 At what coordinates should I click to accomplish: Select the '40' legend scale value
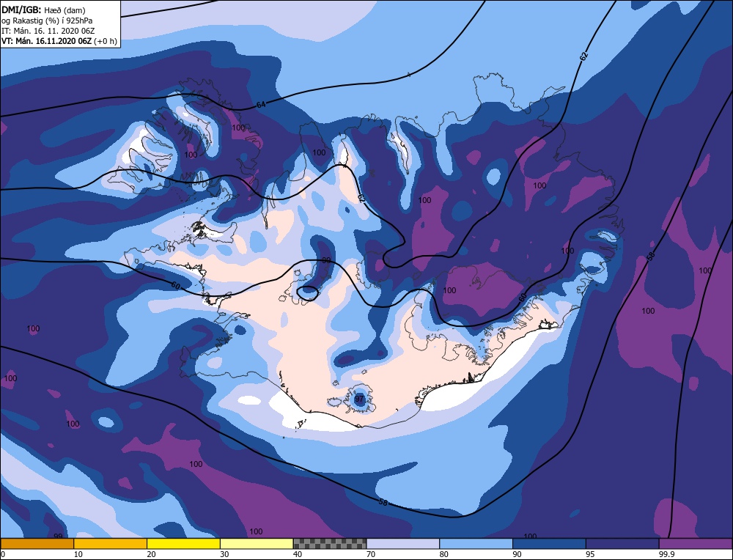pyautogui.click(x=298, y=554)
